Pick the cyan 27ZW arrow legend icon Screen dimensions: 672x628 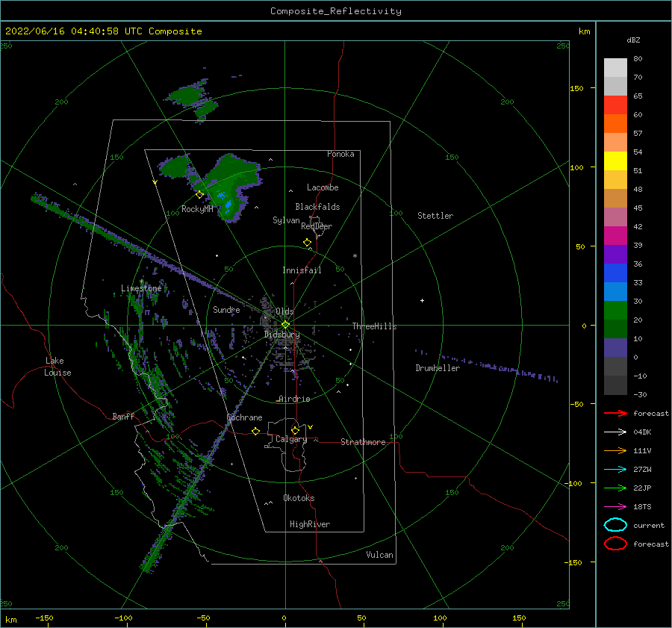615,470
